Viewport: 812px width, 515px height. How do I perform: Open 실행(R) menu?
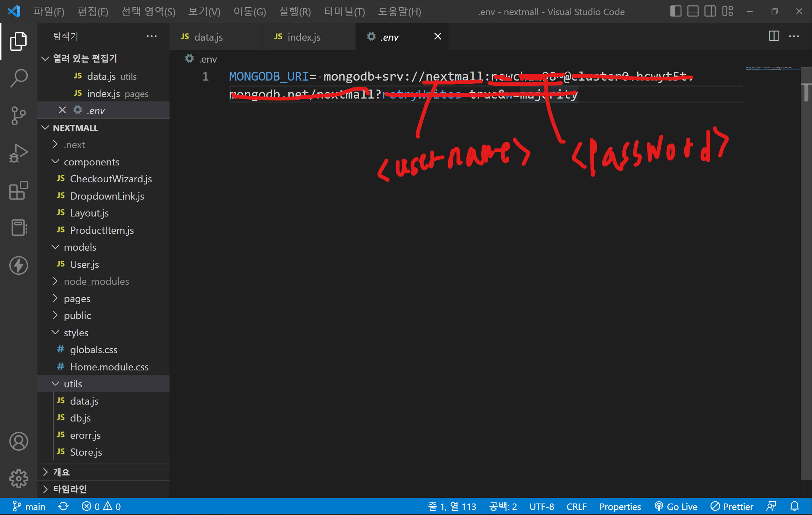[295, 12]
